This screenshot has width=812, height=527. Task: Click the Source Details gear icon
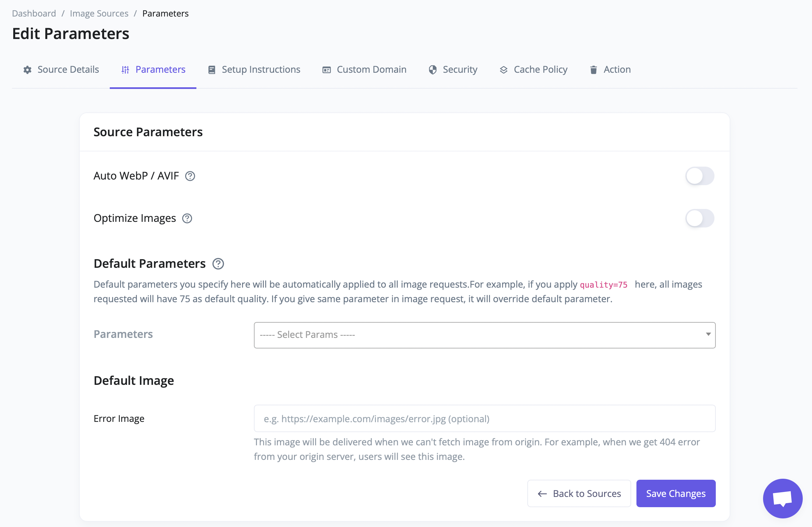pos(27,70)
